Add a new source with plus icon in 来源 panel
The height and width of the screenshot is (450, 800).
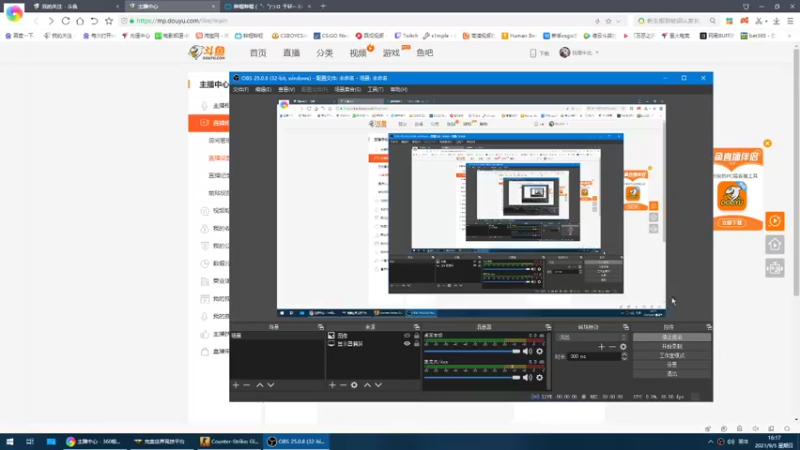tap(332, 385)
